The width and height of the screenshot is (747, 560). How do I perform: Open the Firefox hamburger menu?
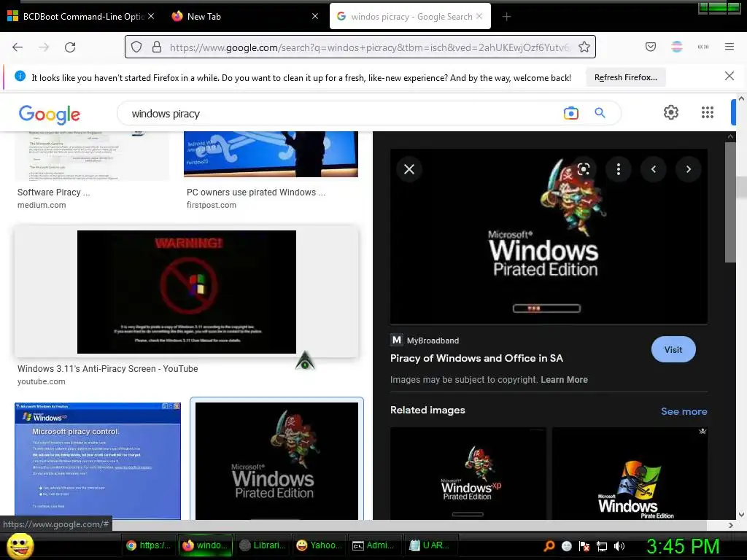point(729,47)
